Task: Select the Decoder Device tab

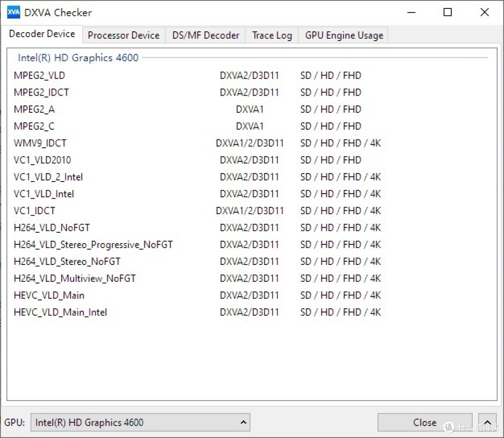Action: tap(42, 34)
